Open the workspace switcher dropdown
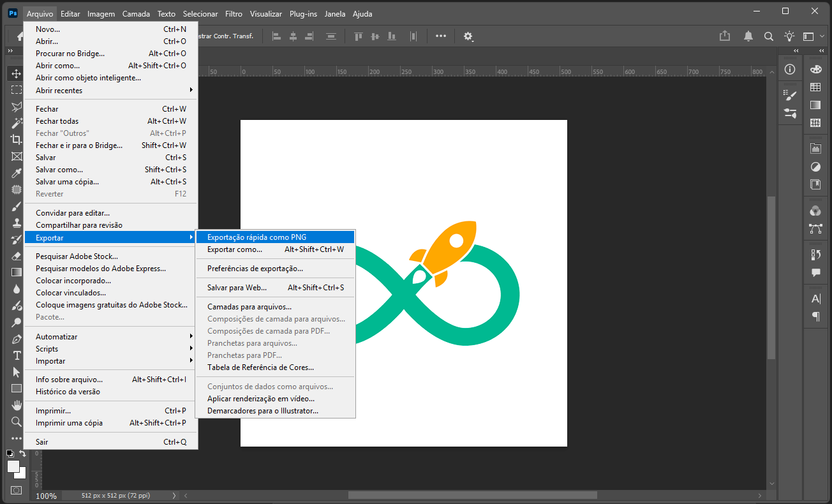Image resolution: width=832 pixels, height=504 pixels. [x=809, y=36]
